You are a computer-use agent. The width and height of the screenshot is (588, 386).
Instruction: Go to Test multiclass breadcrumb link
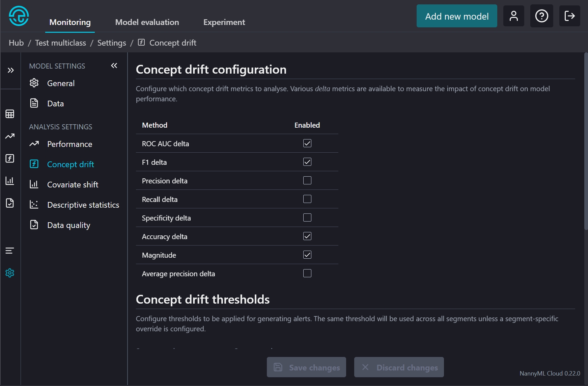[x=60, y=43]
